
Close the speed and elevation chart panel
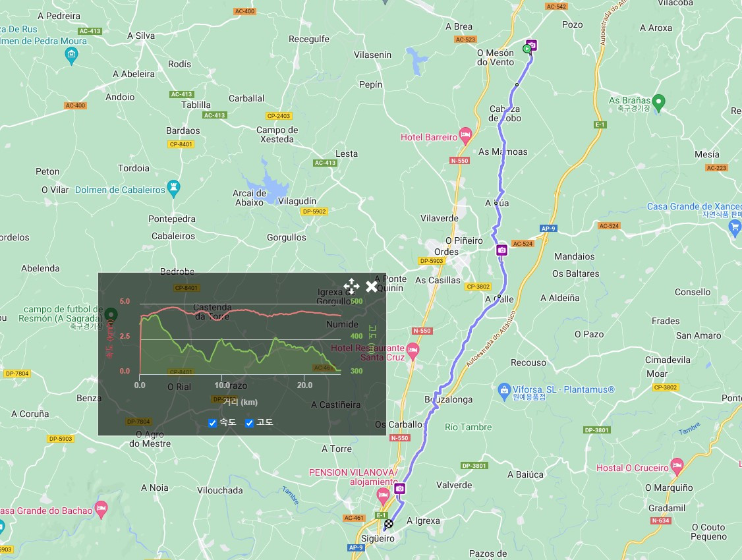372,286
